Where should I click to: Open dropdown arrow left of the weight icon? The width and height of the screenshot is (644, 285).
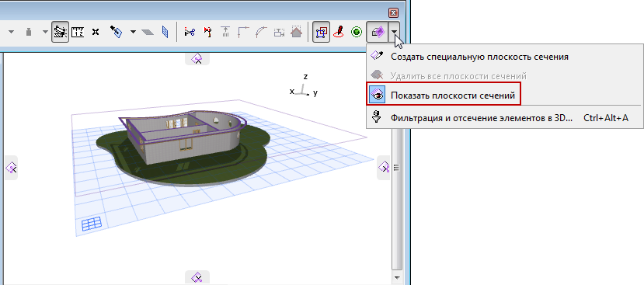pos(11,32)
